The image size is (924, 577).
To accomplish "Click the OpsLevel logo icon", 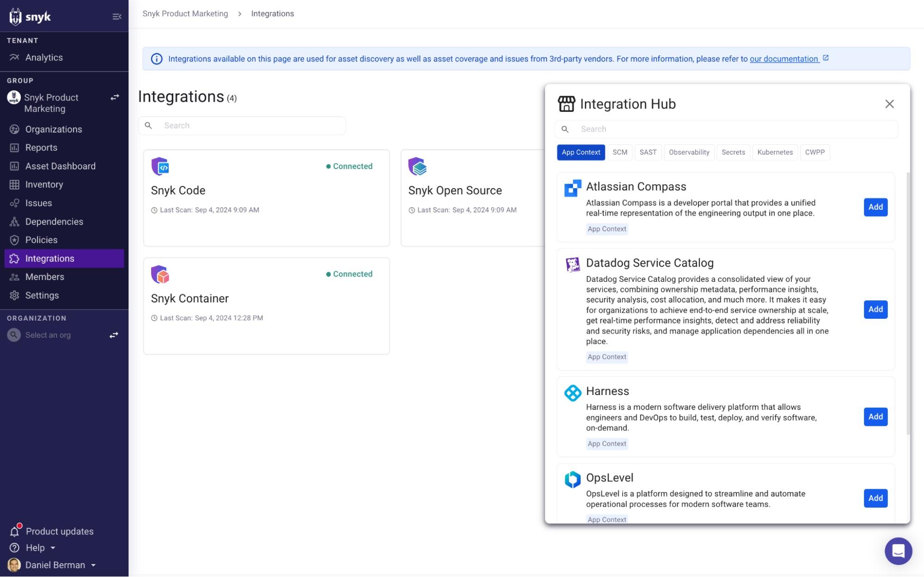I will pos(573,480).
